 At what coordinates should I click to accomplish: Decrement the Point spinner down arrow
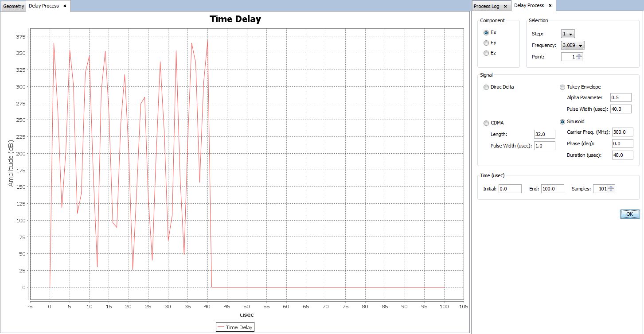point(579,58)
